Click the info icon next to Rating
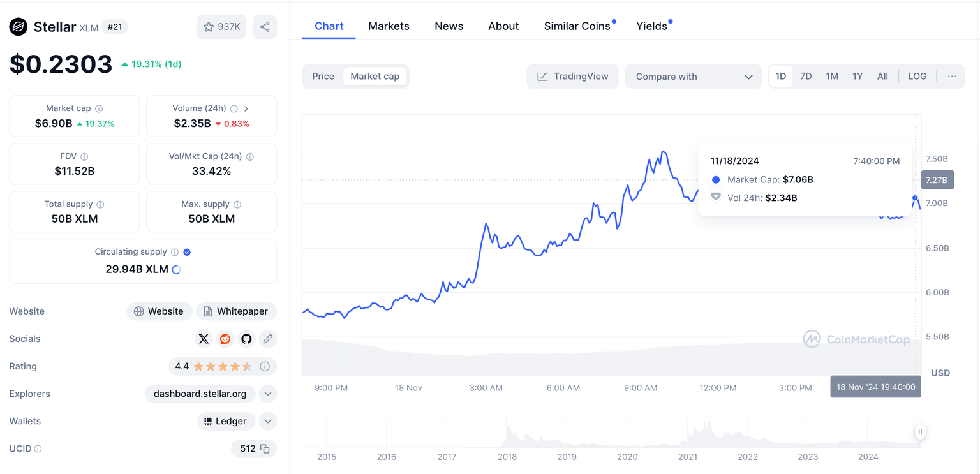Viewport: 980px width, 474px height. pos(265,366)
